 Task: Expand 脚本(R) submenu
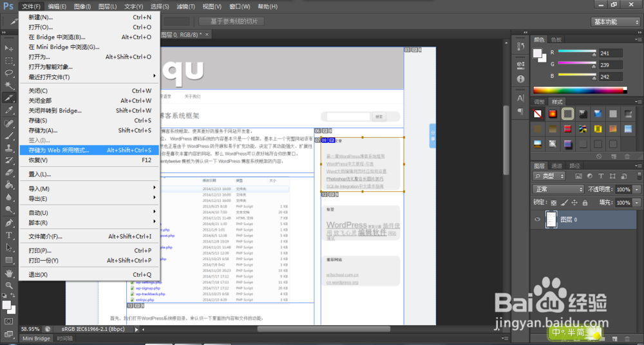pyautogui.click(x=90, y=223)
